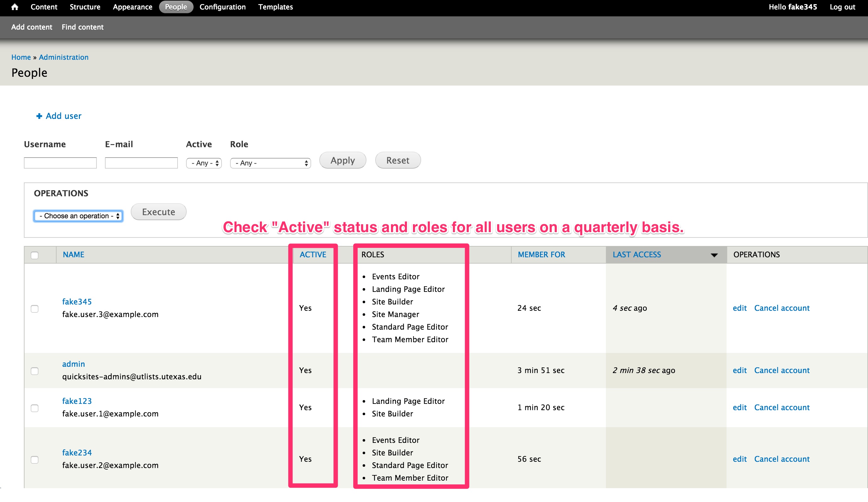The width and height of the screenshot is (868, 502).
Task: Click edit for user fake123
Action: (739, 408)
